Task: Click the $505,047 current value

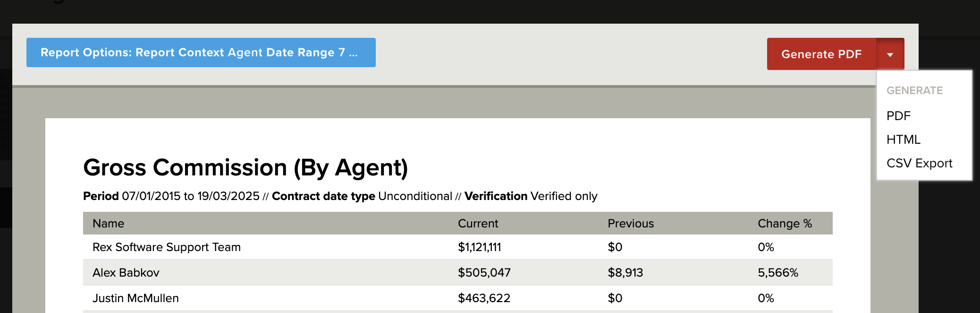Action: pyautogui.click(x=484, y=273)
